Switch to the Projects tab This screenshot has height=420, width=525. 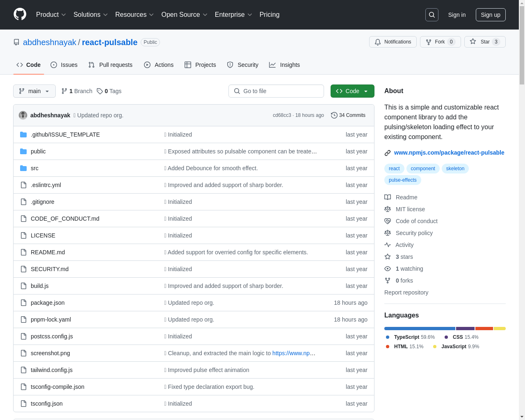200,65
